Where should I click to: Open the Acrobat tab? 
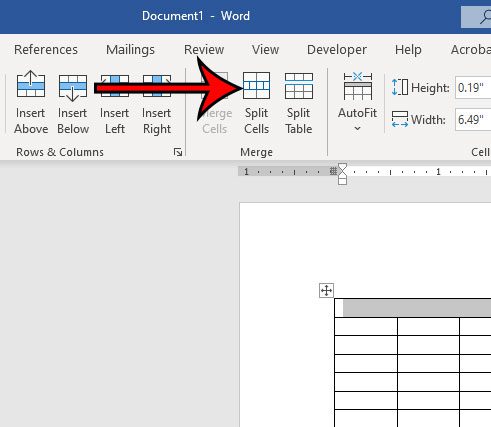(471, 50)
